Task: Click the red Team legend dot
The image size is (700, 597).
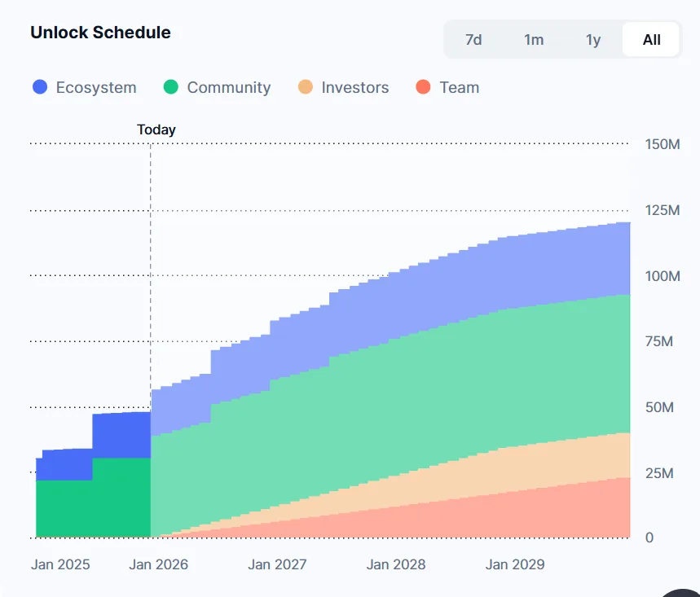Action: coord(424,87)
